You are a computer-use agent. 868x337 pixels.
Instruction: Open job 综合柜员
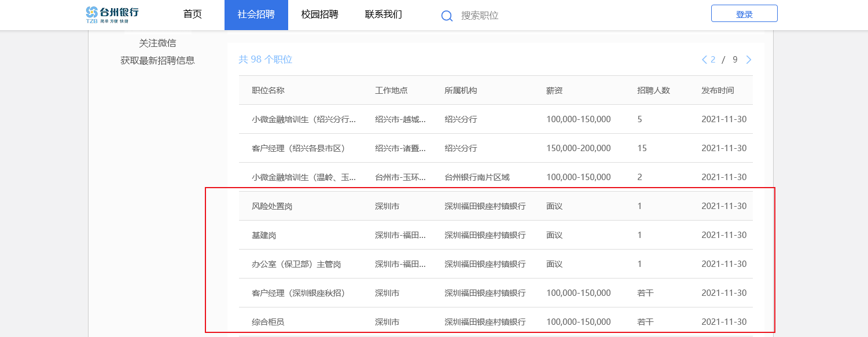click(268, 322)
